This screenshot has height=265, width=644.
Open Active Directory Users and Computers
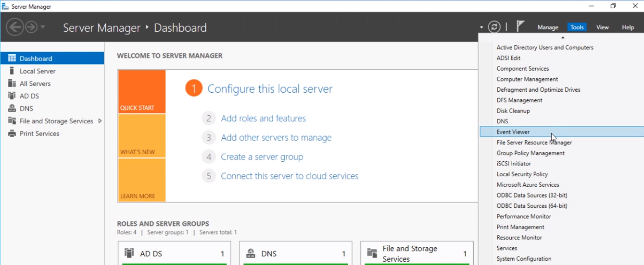(545, 48)
